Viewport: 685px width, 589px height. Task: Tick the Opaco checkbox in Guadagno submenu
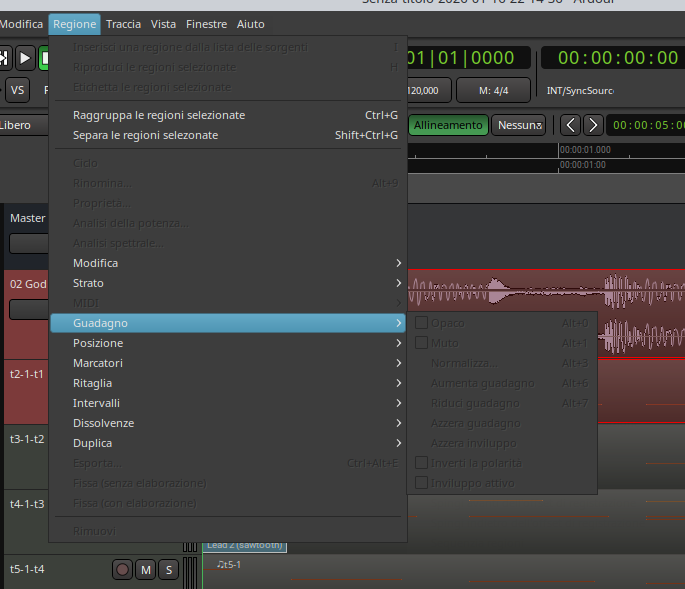(422, 323)
